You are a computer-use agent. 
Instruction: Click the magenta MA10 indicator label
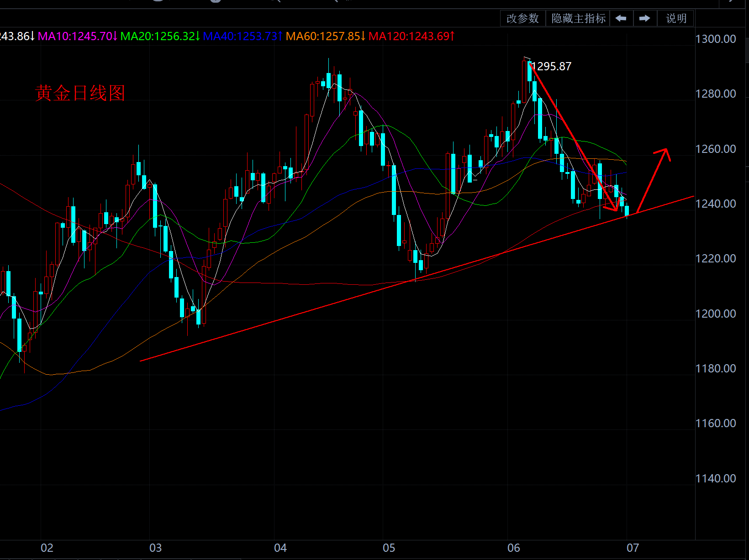[x=77, y=36]
